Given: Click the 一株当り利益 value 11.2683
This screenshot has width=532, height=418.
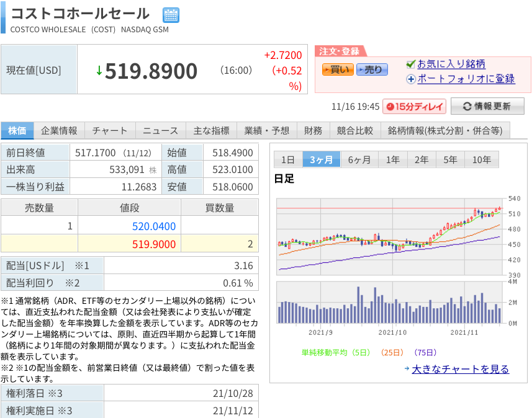Looking at the screenshot, I should pyautogui.click(x=139, y=187).
